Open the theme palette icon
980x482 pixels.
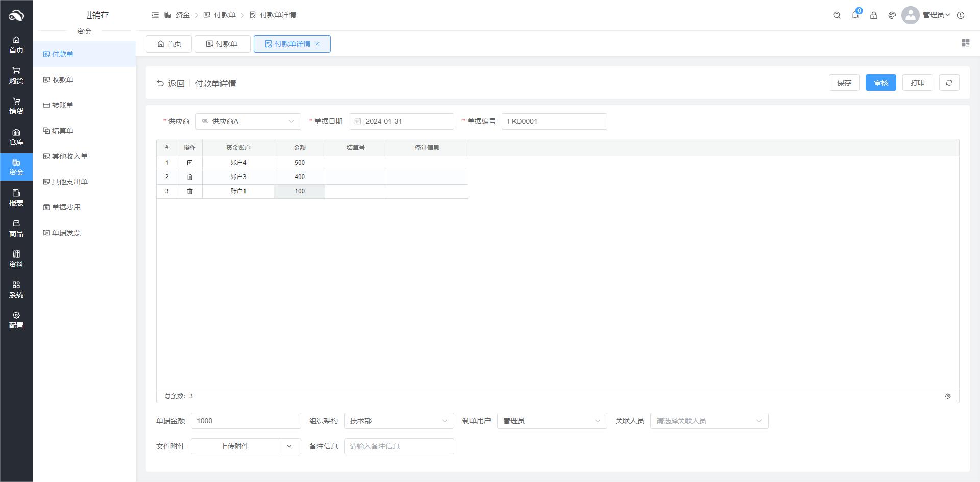(892, 15)
